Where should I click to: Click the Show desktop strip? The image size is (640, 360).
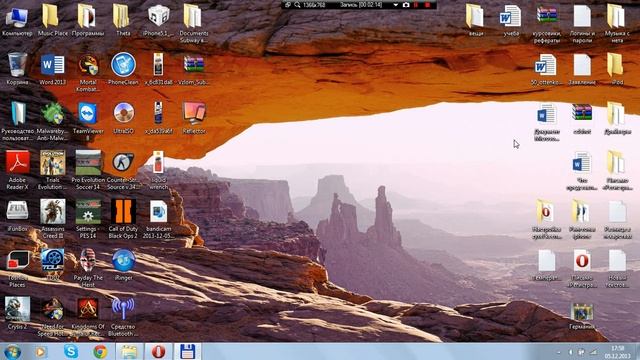637,351
